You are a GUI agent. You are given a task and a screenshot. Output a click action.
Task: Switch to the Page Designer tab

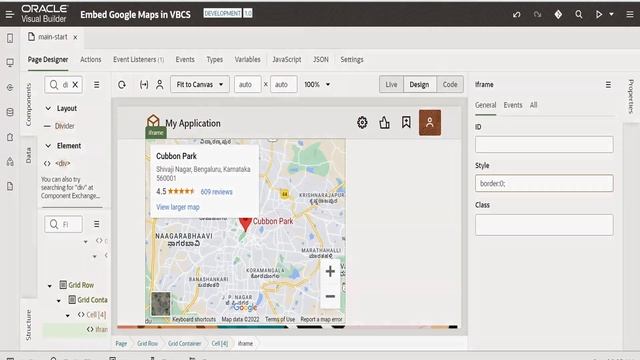(x=48, y=60)
